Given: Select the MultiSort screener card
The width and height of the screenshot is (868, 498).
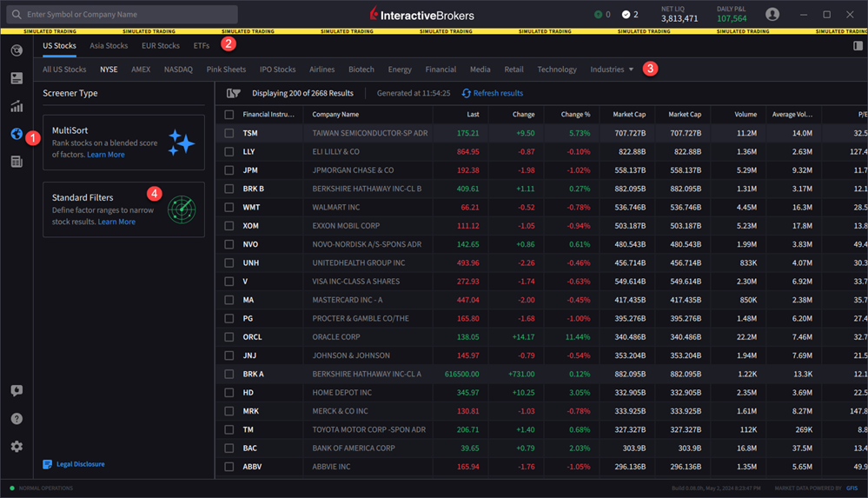Looking at the screenshot, I should click(123, 143).
